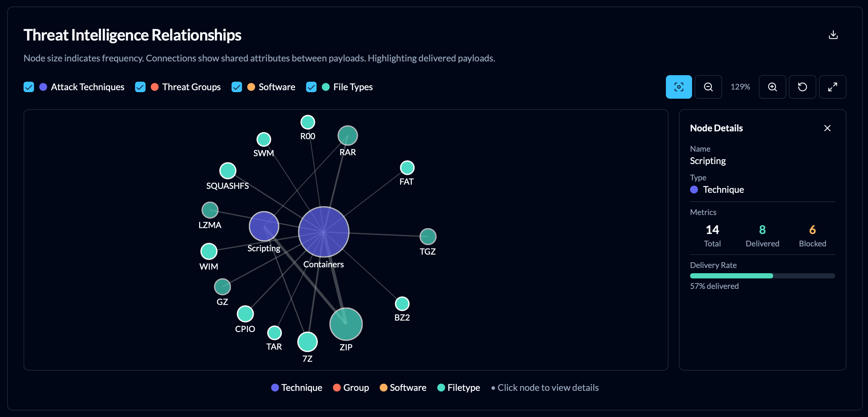Select the SQUASHFS filetype node
This screenshot has width=868, height=417.
228,171
